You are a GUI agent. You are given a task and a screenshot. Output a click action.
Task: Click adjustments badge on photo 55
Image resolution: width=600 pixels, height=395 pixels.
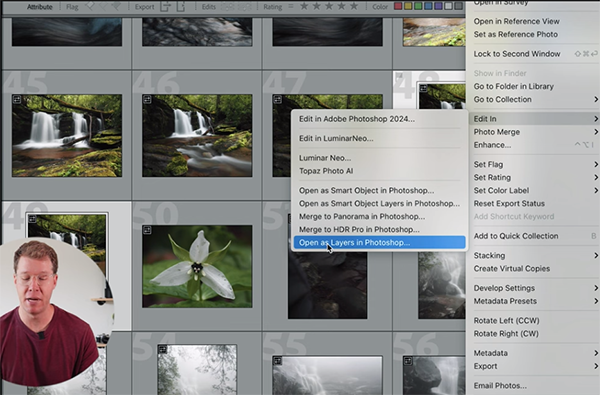tap(278, 361)
